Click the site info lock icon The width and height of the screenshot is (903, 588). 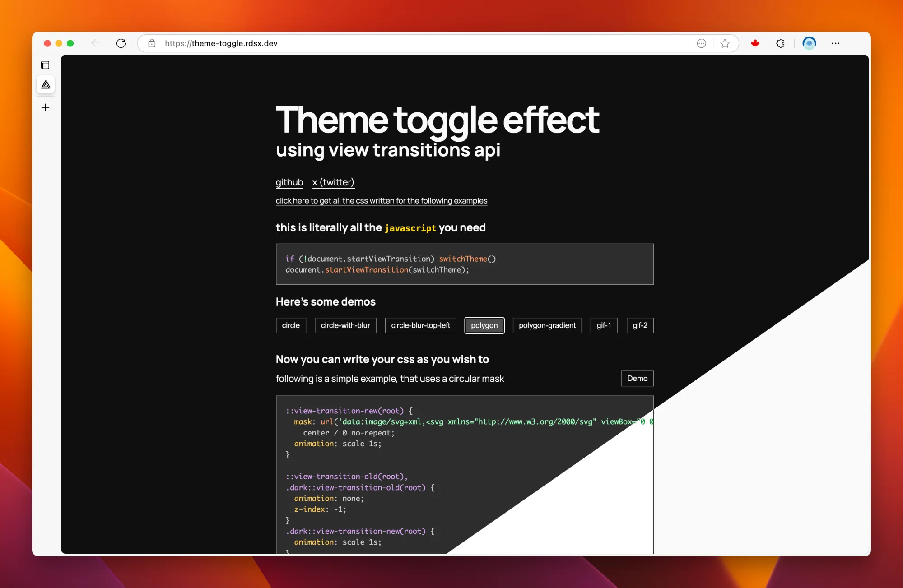152,43
